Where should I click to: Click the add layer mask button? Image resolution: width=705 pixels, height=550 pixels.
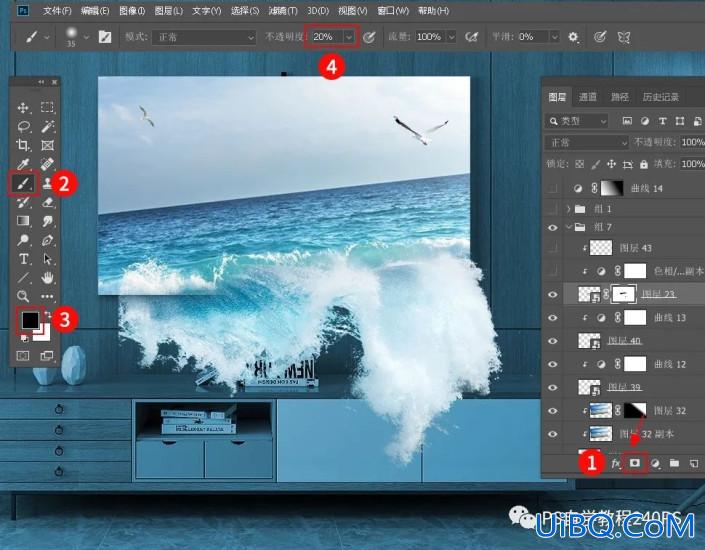(x=635, y=463)
